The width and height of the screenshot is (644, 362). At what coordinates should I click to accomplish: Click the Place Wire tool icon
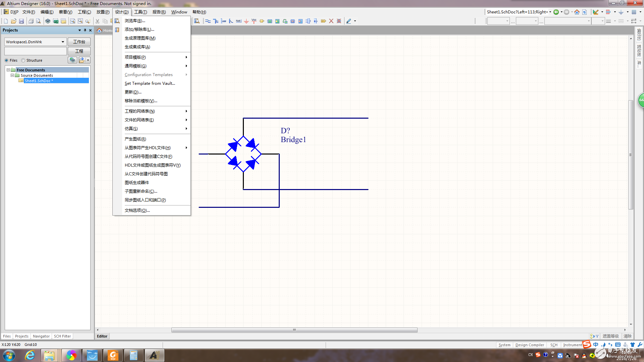pyautogui.click(x=208, y=21)
